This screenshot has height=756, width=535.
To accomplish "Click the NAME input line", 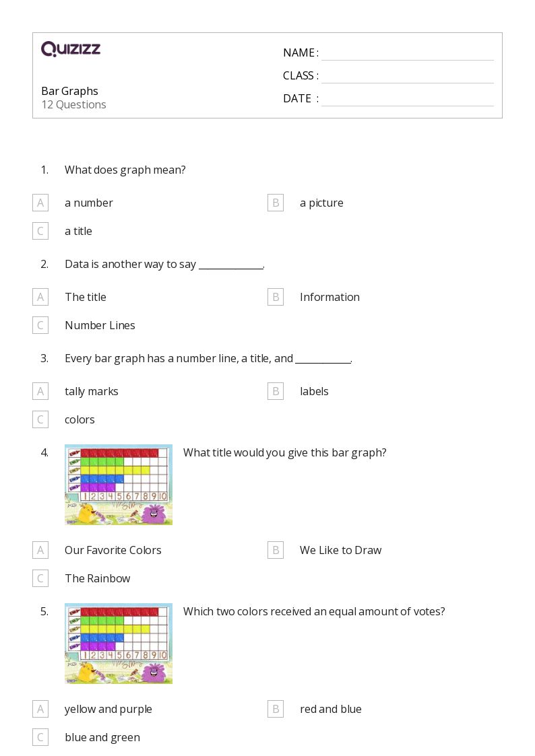I will tap(408, 54).
